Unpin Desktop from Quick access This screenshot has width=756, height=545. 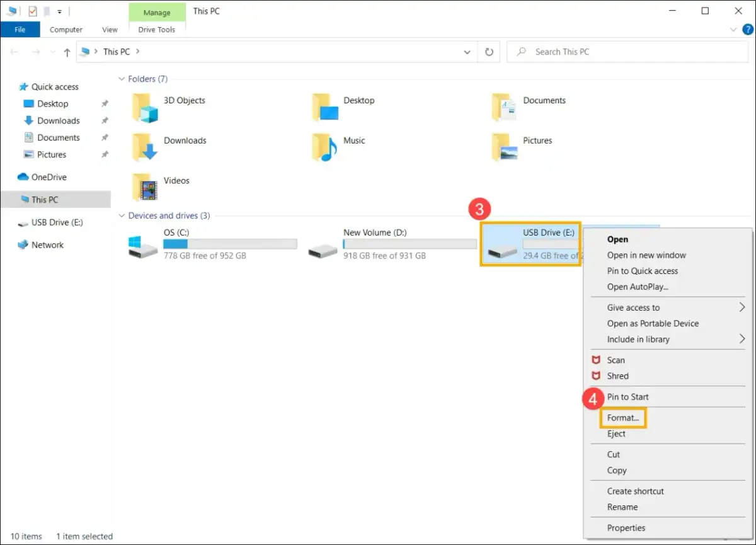tap(105, 103)
